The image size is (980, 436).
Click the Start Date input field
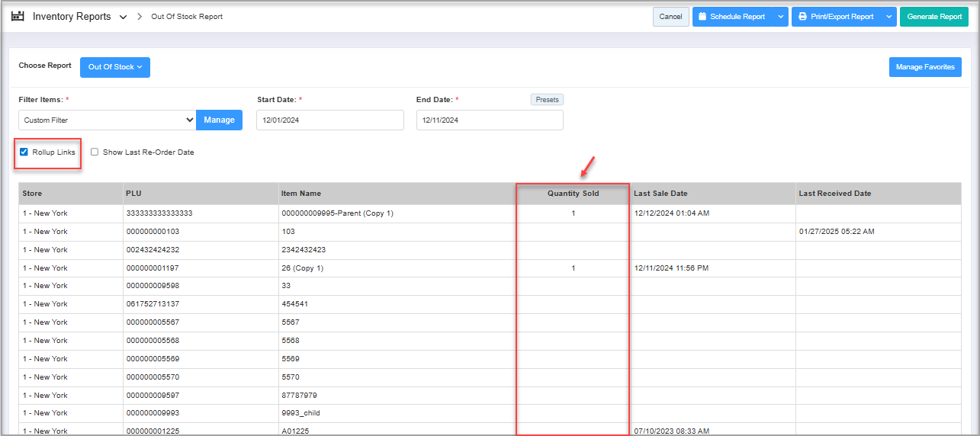point(329,120)
